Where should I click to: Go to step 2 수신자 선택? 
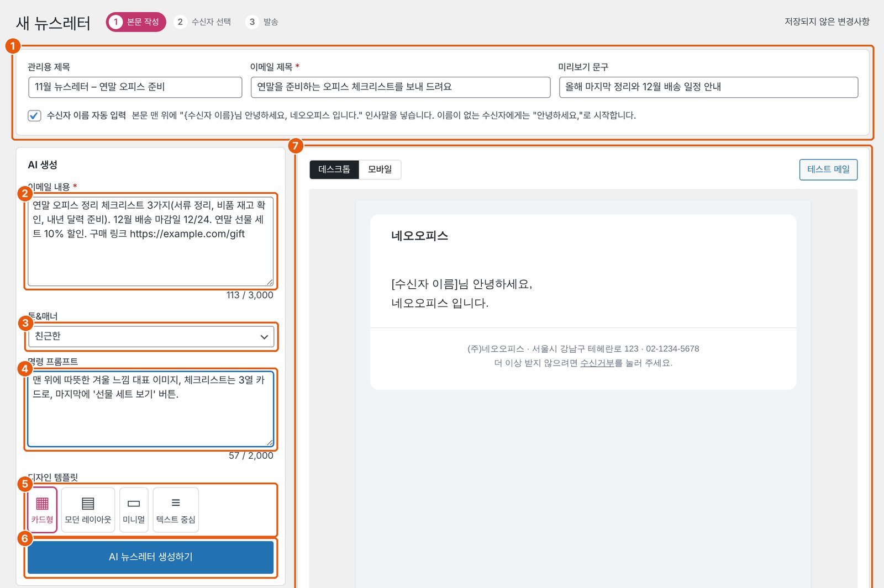pos(203,22)
